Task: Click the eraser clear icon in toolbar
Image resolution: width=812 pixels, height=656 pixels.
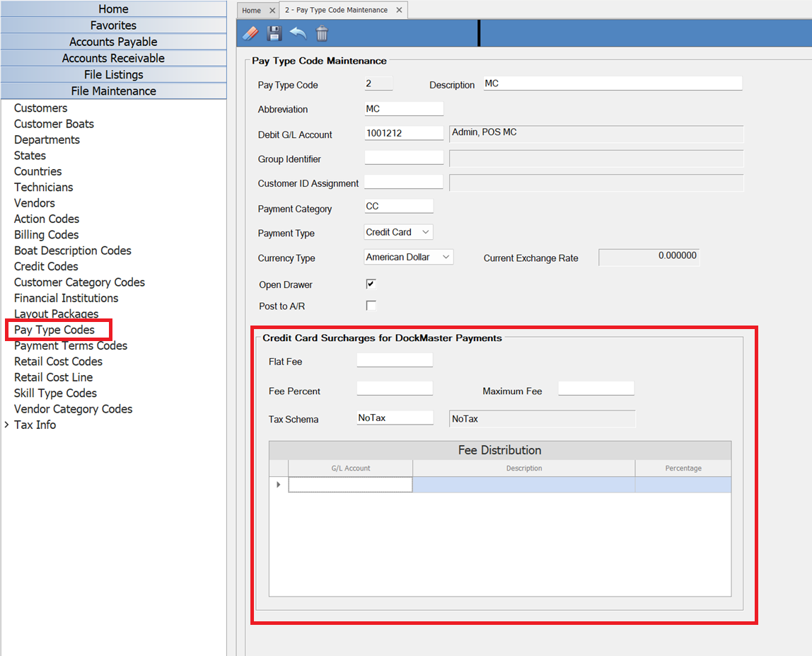Action: [250, 33]
